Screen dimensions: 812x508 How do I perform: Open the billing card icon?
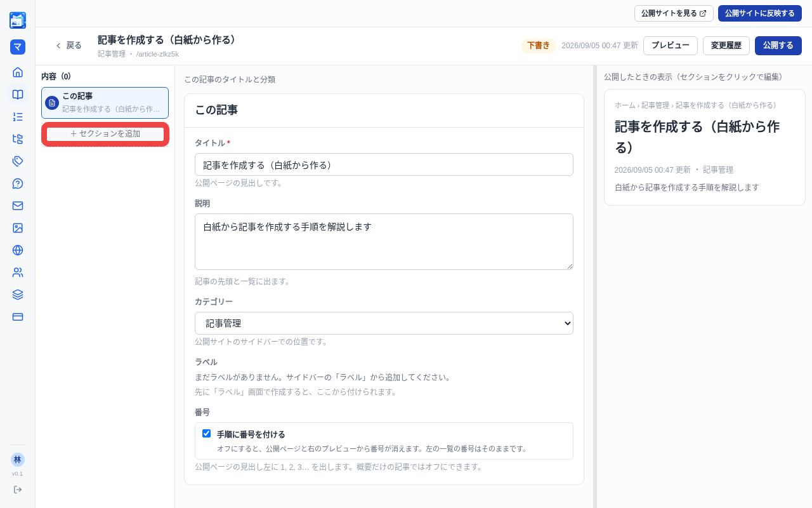(18, 317)
